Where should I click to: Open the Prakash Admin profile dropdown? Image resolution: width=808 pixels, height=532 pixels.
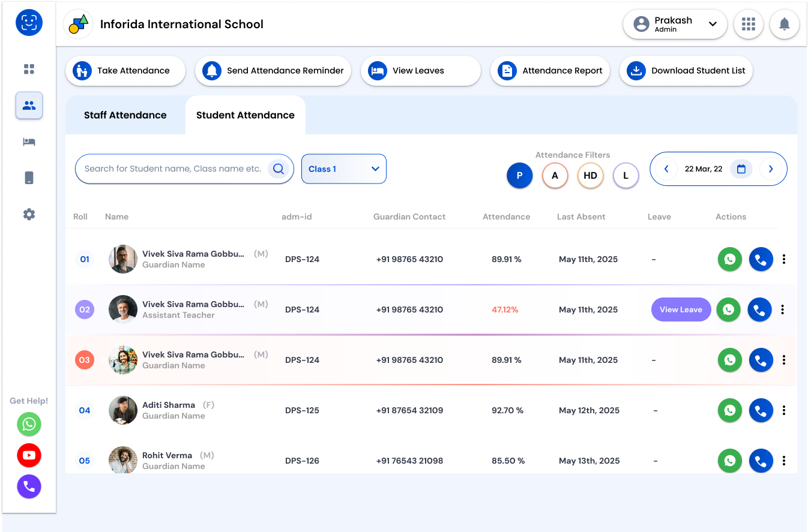[x=675, y=25]
